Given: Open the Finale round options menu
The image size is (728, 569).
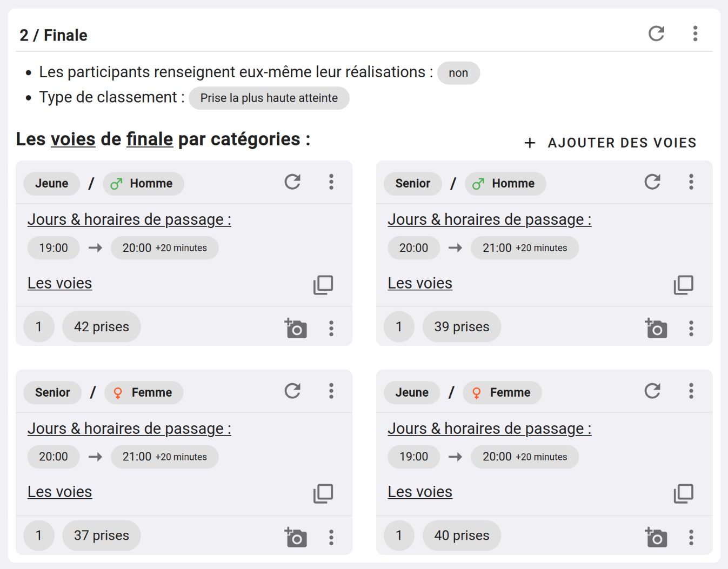Looking at the screenshot, I should 695,34.
